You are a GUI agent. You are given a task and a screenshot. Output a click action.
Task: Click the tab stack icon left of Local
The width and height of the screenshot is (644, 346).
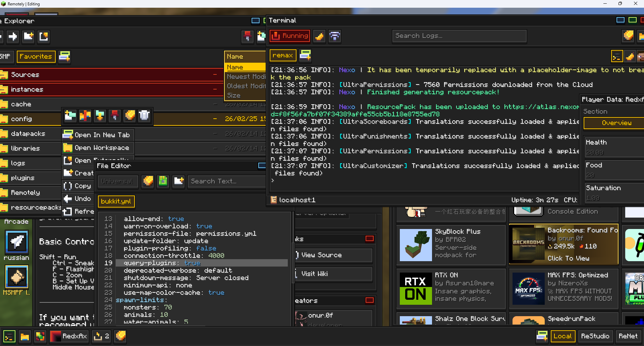coord(542,336)
